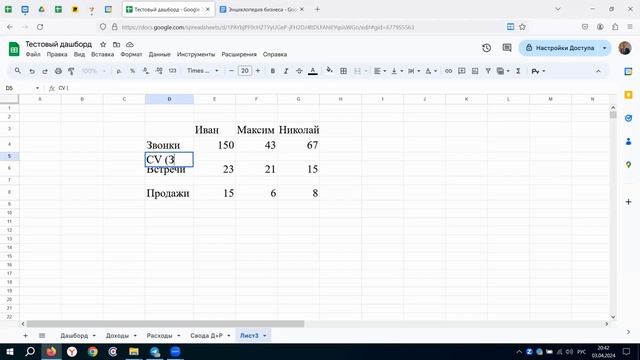Open the Формат menu

[131, 54]
